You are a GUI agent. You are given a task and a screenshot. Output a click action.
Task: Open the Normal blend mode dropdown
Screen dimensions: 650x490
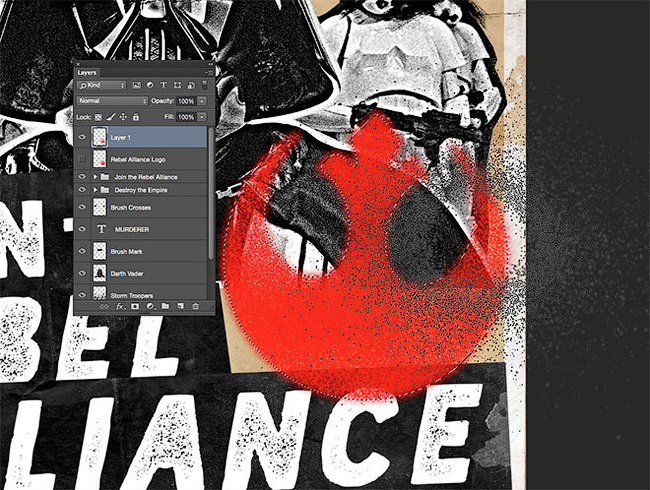[x=112, y=101]
